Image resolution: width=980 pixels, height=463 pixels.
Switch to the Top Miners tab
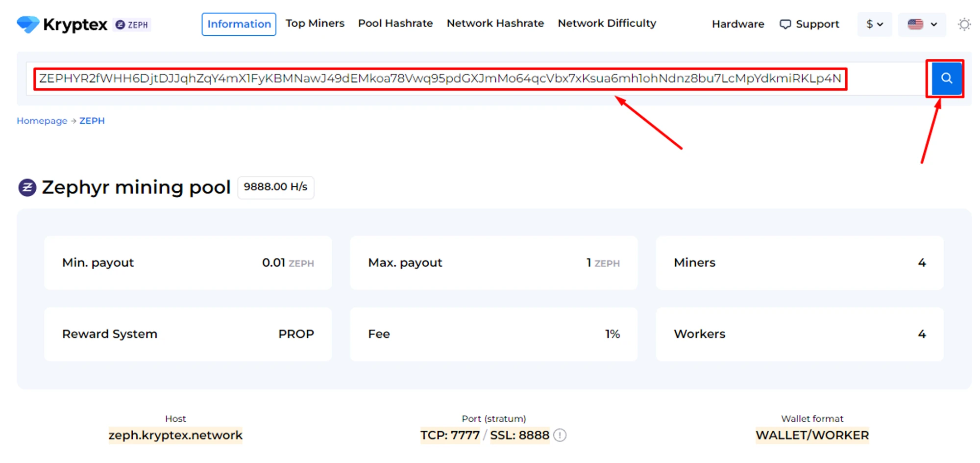click(315, 24)
